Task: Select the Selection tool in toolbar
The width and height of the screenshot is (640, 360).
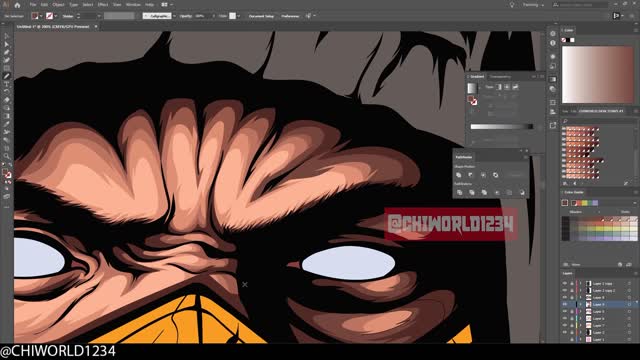Action: [x=7, y=36]
